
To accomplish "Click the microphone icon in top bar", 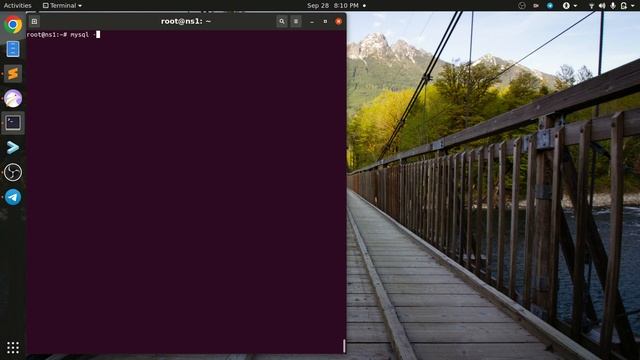I will (613, 5).
